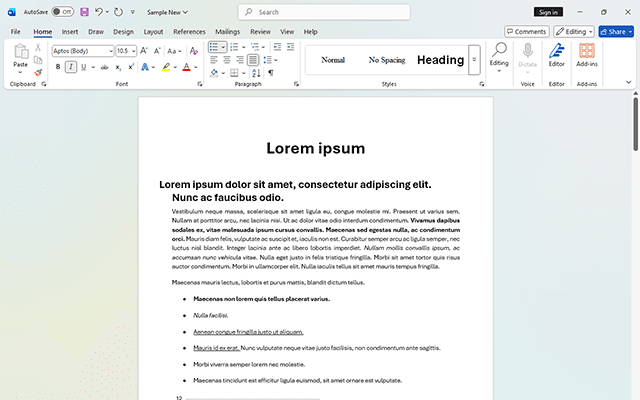The height and width of the screenshot is (400, 640).
Task: Apply multilevel list formatting
Action: pos(255,47)
